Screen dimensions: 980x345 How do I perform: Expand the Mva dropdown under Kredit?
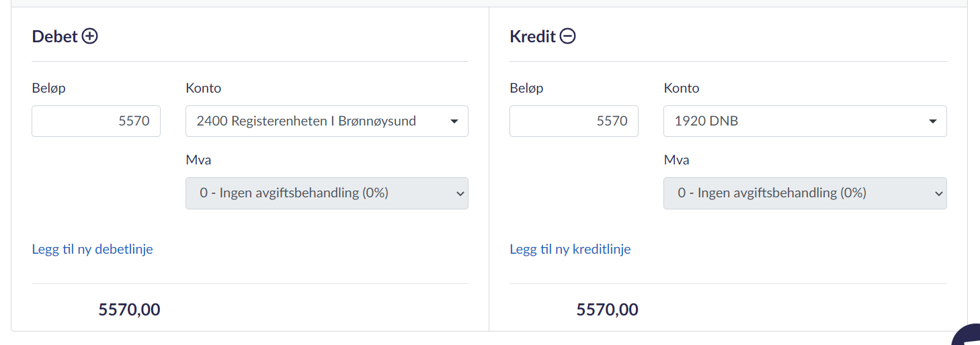pos(805,193)
